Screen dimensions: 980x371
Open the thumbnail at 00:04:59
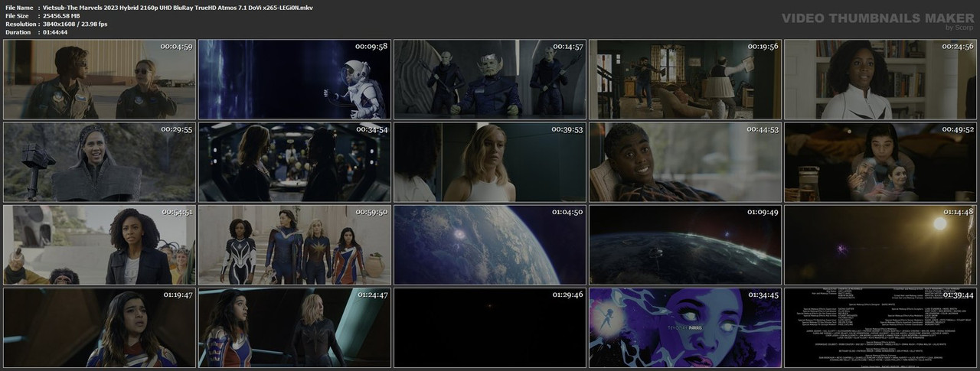(100, 79)
